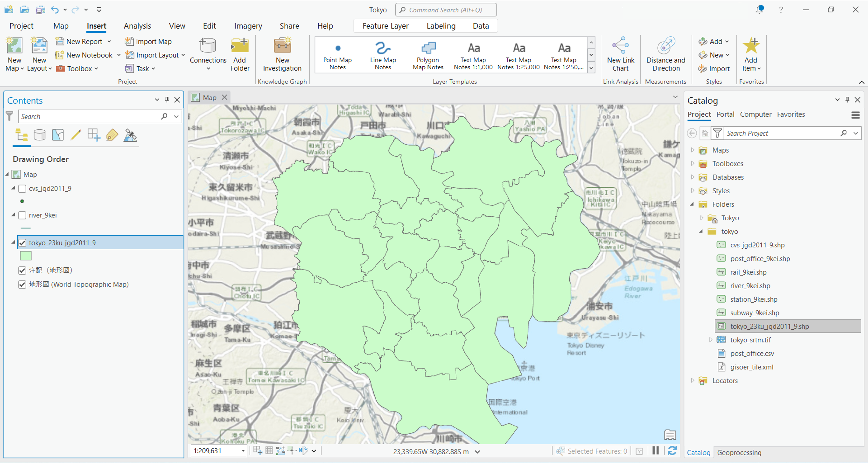
Task: Click the styles Import button
Action: [x=714, y=68]
